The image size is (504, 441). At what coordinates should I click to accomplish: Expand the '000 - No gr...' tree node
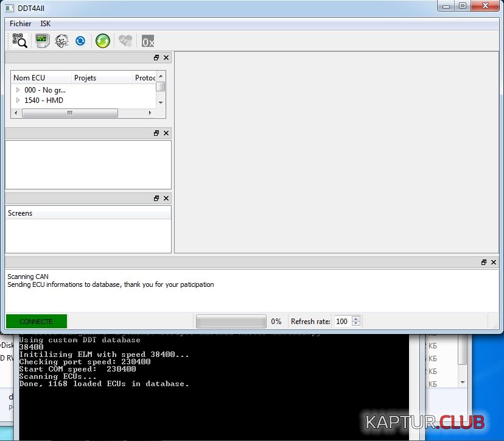(18, 90)
